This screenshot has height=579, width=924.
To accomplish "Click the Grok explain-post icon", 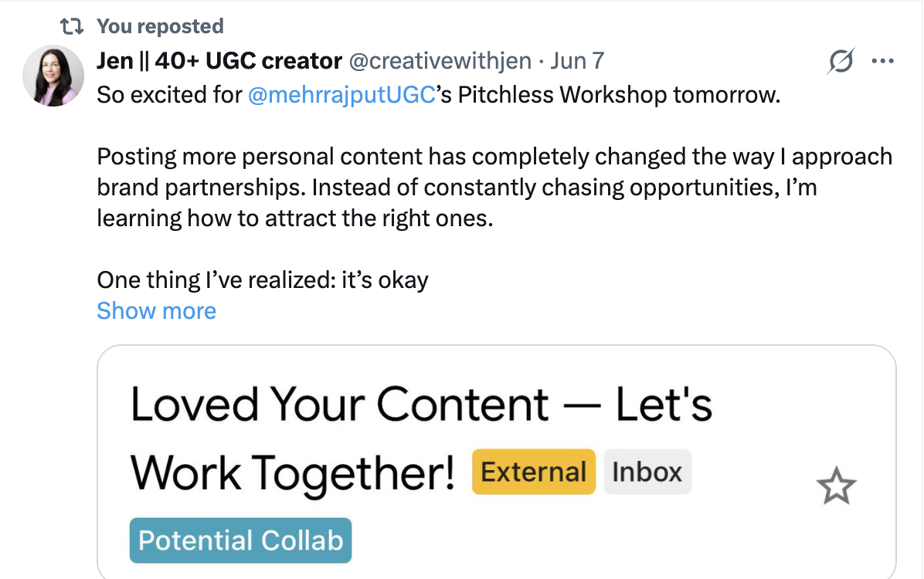I will 841,61.
